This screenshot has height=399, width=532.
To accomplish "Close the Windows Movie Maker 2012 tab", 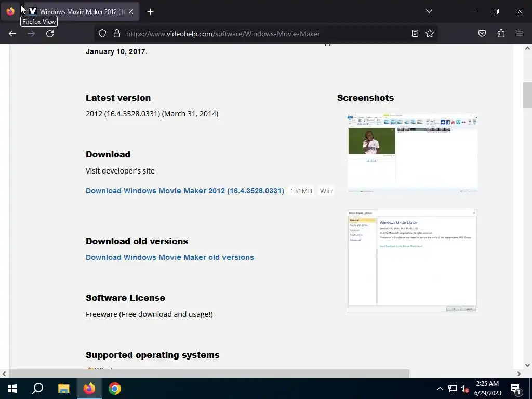I will click(131, 11).
